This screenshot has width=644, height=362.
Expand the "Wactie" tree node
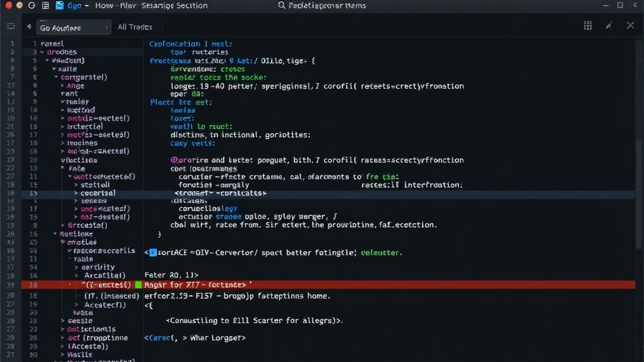coord(62,354)
